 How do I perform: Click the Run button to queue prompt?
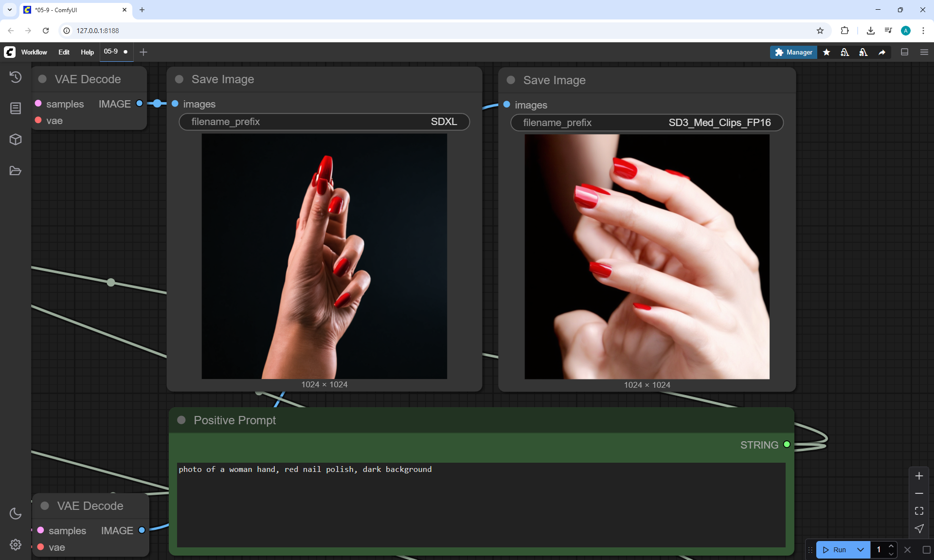click(835, 550)
